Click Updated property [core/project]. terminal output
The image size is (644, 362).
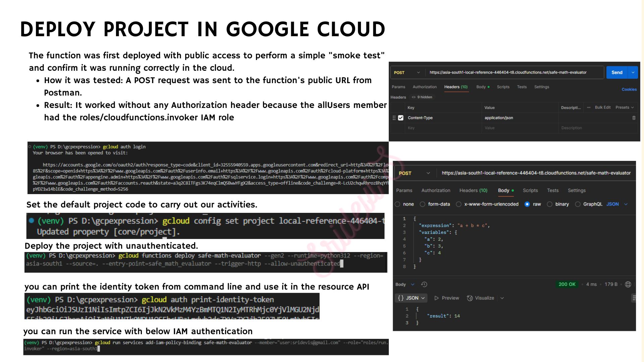click(x=108, y=232)
